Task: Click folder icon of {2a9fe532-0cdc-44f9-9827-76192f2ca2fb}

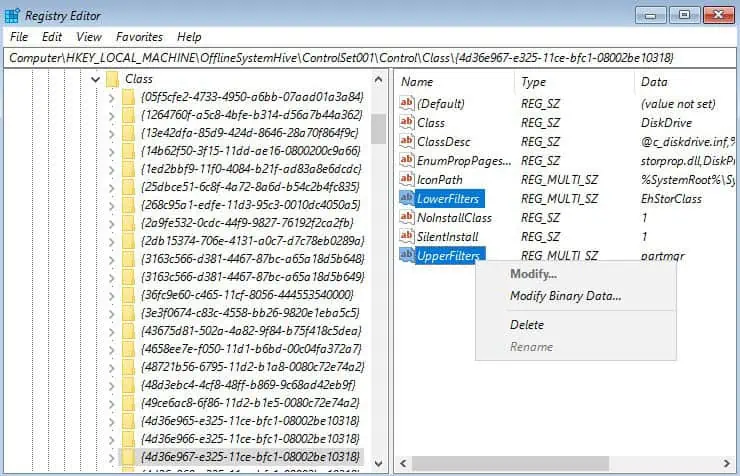Action: click(128, 223)
